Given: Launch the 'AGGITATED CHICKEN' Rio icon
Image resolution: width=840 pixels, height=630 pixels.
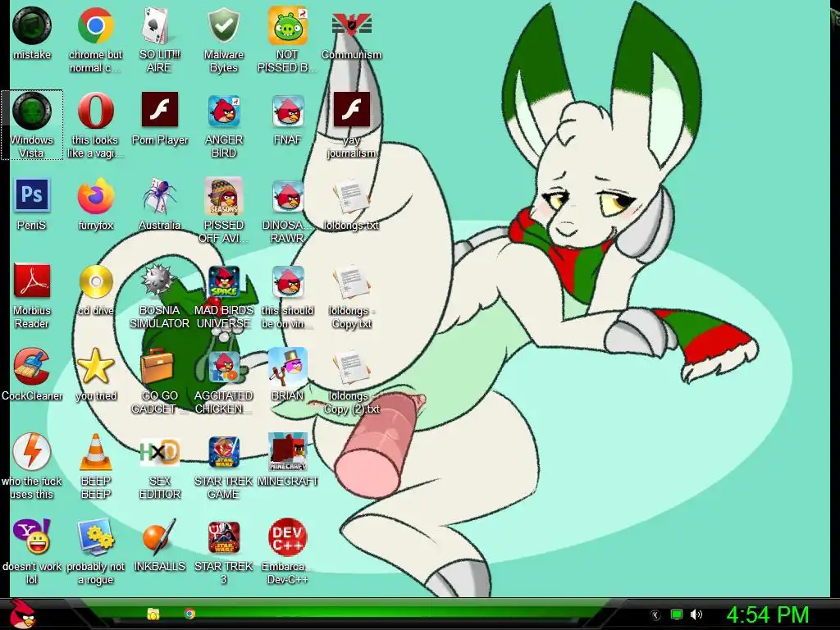Looking at the screenshot, I should [x=223, y=367].
